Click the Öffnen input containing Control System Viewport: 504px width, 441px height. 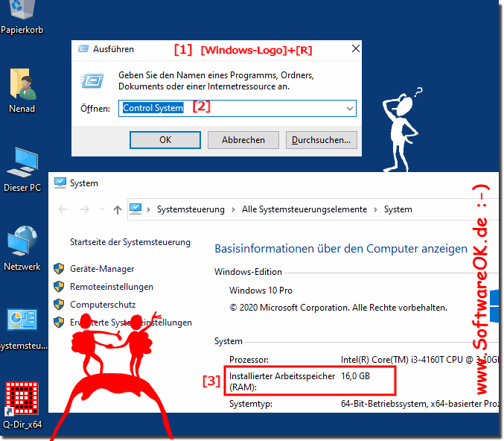point(237,109)
